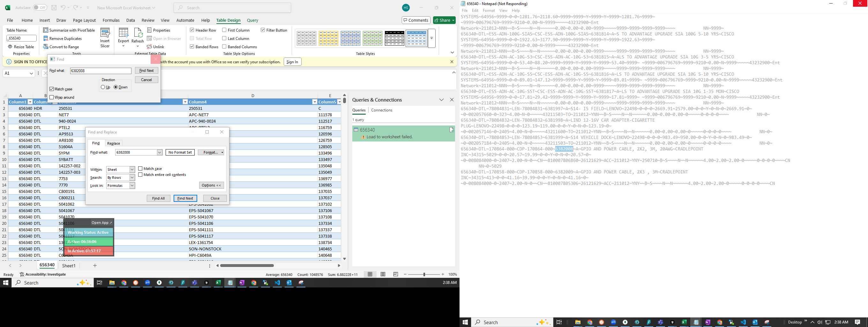This screenshot has width=868, height=327.
Task: Click the HS account avatar
Action: (406, 7)
